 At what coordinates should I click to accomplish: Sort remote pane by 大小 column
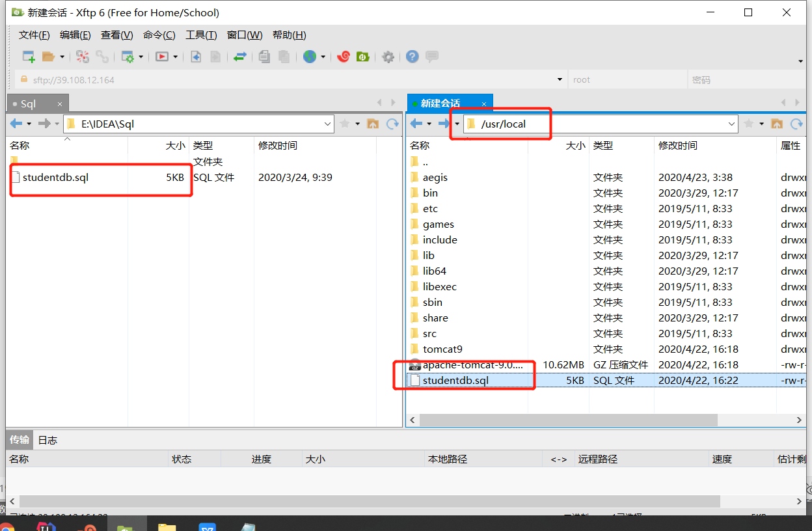click(x=558, y=146)
